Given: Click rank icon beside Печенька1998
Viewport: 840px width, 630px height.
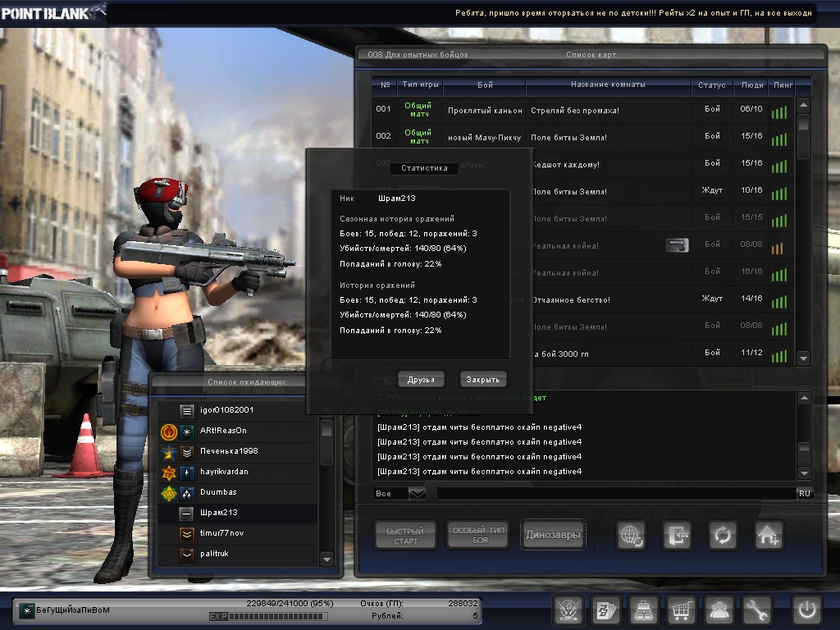Looking at the screenshot, I should 186,452.
